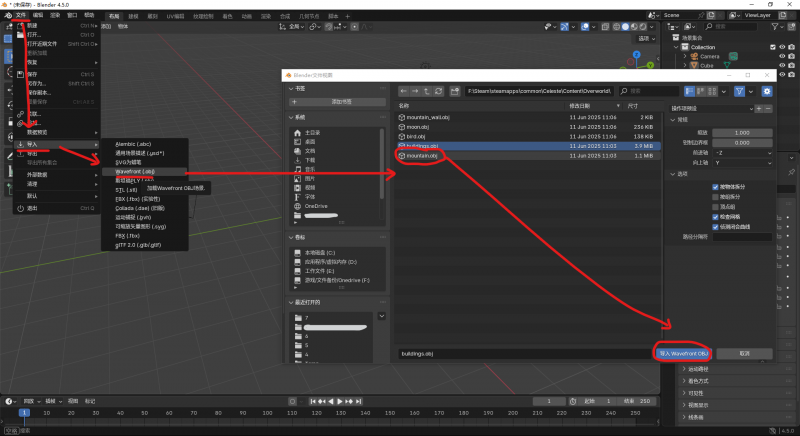Play the animation forward

tap(340, 401)
